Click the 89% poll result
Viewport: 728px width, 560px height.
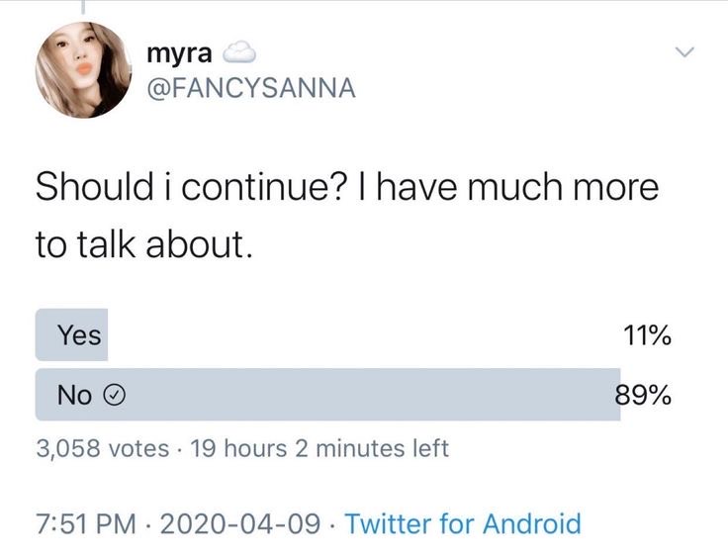[643, 396]
